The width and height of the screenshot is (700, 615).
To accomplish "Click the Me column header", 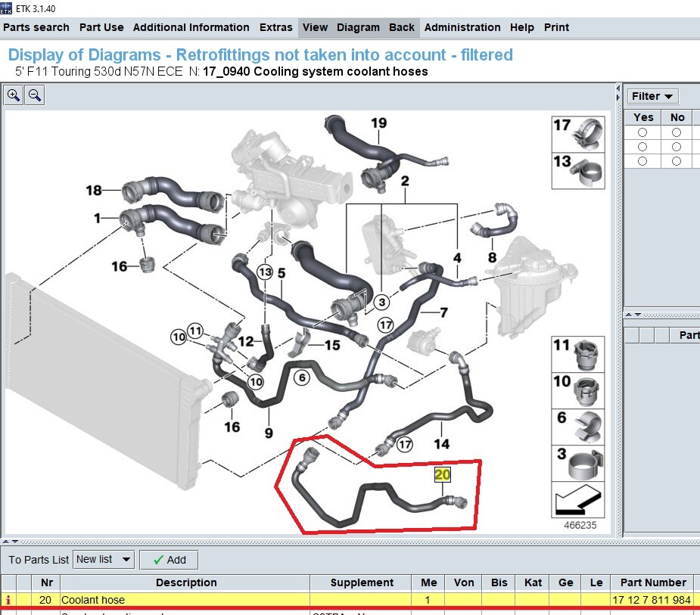I will coord(428,583).
